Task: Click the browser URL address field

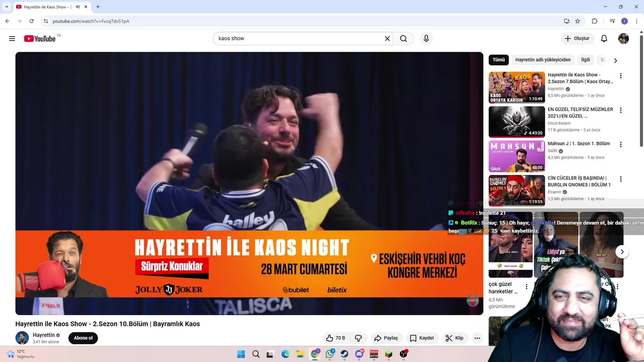Action: point(302,21)
